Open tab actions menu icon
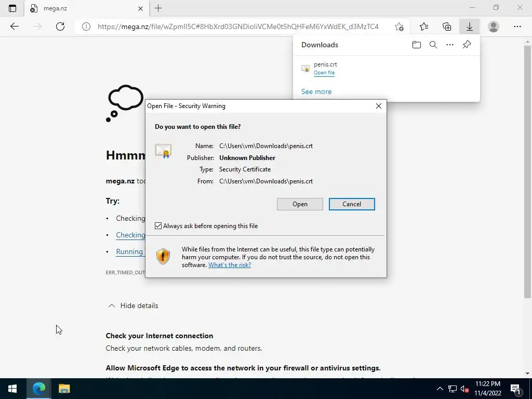The height and width of the screenshot is (399, 532). [x=12, y=8]
